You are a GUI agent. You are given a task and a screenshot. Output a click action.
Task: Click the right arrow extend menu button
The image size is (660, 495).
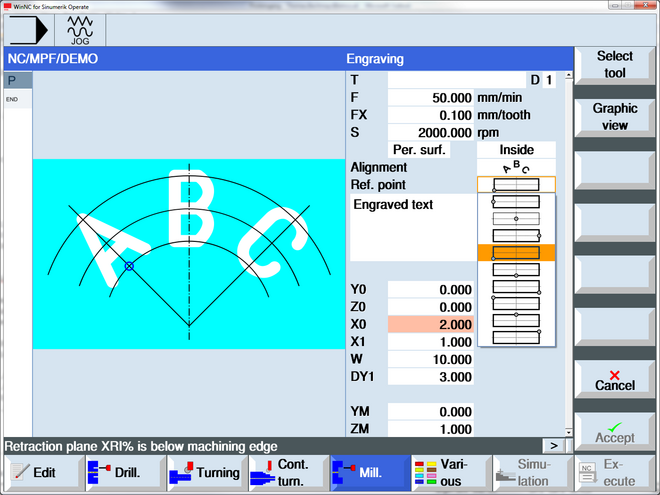click(553, 445)
